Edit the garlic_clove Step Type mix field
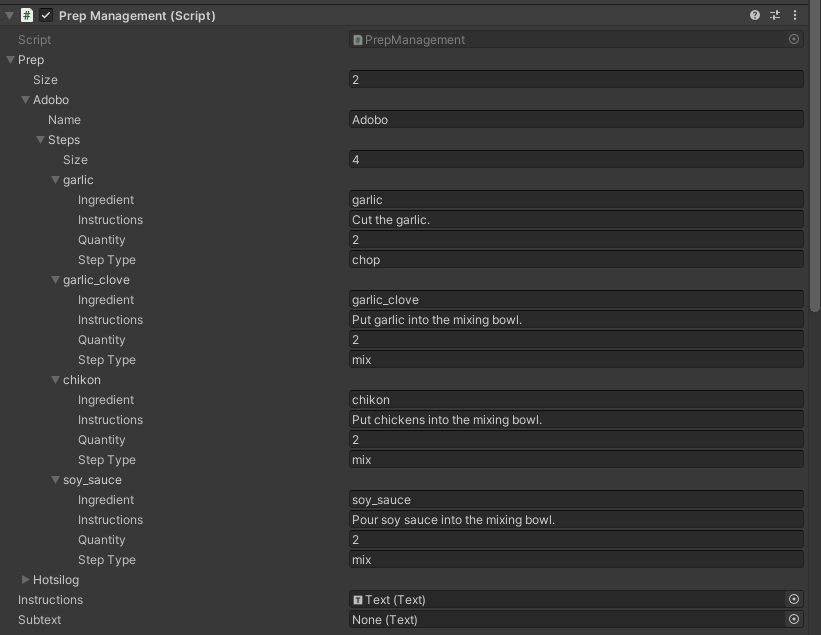Viewport: 821px width, 635px height. (x=576, y=360)
